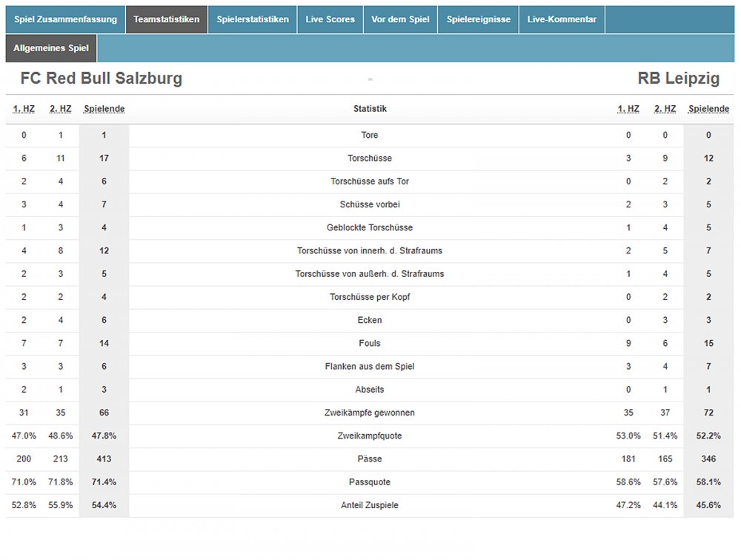Click Salzburg's final Zweikampfquote 47.8%
This screenshot has height=560, width=741.
click(104, 436)
